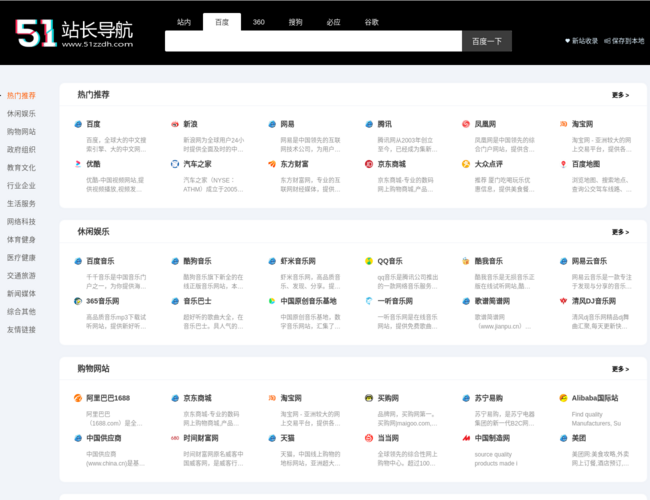This screenshot has height=500, width=650.
Task: Open the 网易云音乐 link
Action: click(x=589, y=261)
